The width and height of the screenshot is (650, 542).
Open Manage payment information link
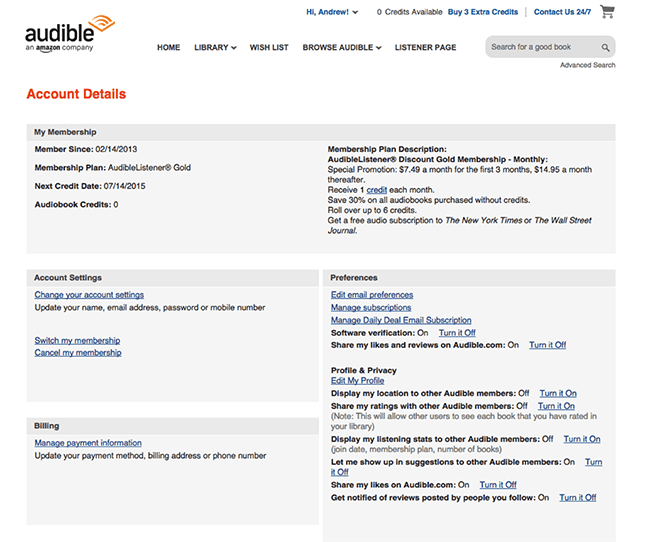click(x=88, y=443)
